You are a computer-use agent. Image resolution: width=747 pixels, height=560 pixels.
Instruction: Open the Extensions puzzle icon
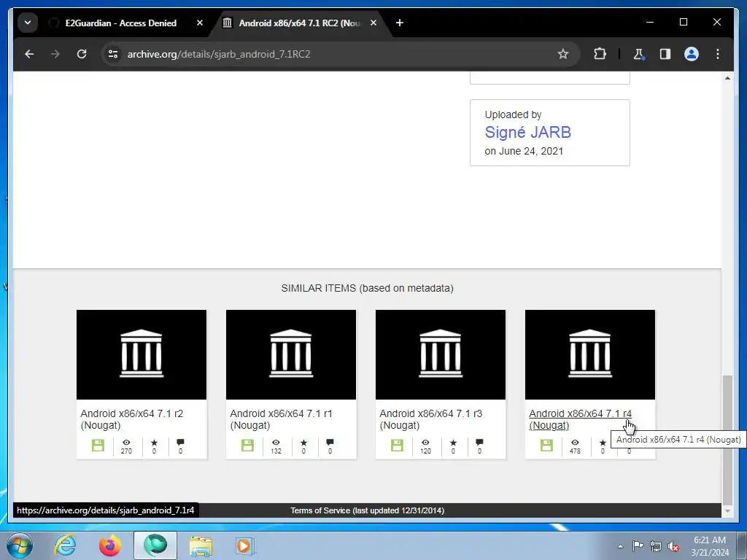click(x=600, y=54)
